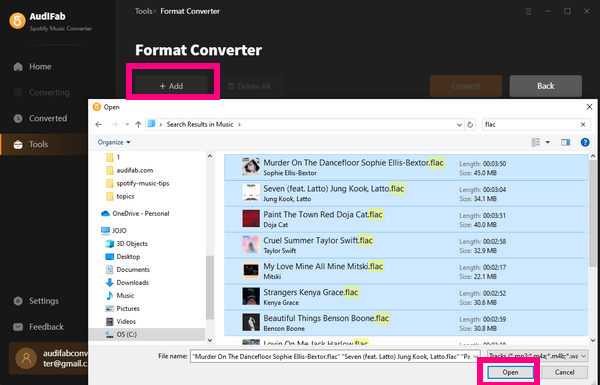Select Beautiful Things Benson Boone.flac
This screenshot has height=385, width=600.
click(406, 323)
